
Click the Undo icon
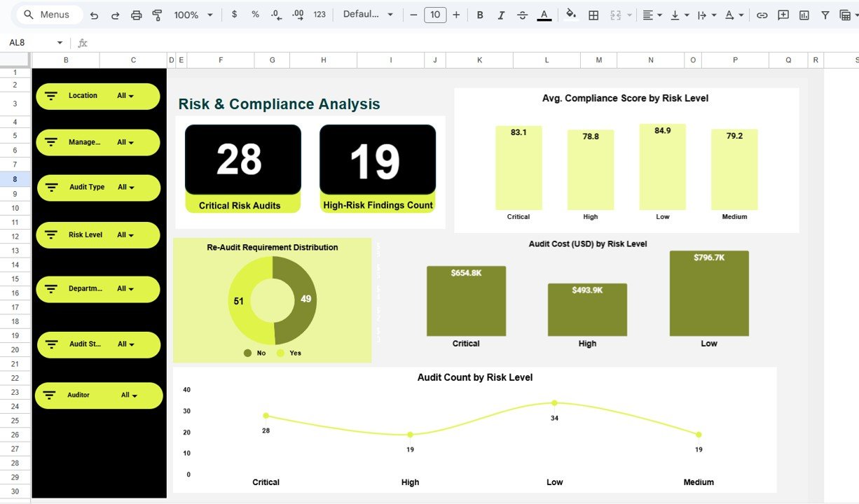point(94,14)
